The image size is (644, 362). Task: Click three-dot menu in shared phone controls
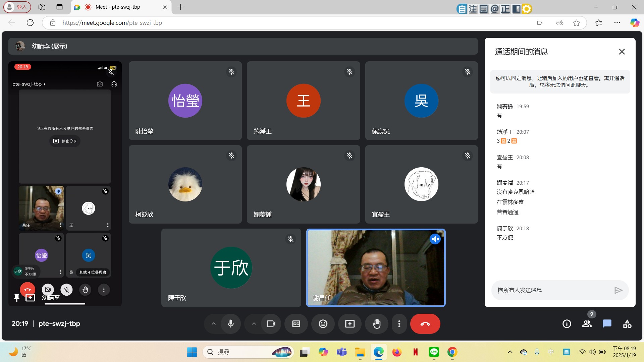(104, 290)
